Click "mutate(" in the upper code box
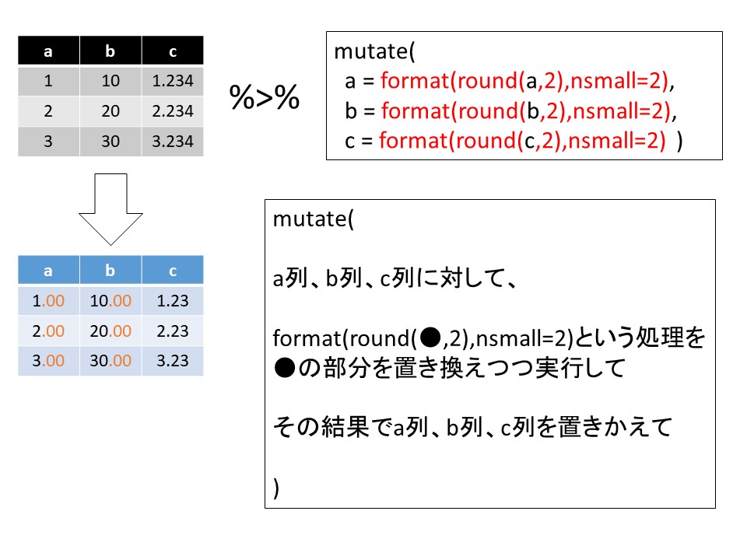Image resolution: width=747 pixels, height=560 pixels. pyautogui.click(x=375, y=51)
